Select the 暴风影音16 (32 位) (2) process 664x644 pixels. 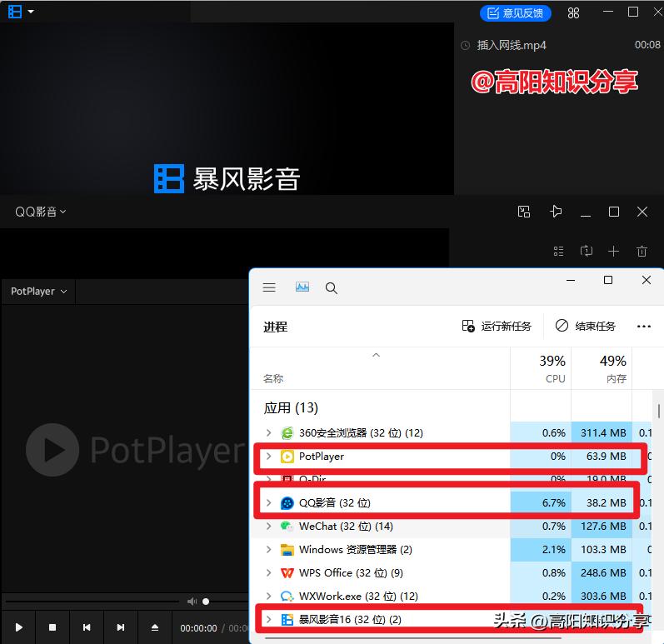(451, 620)
